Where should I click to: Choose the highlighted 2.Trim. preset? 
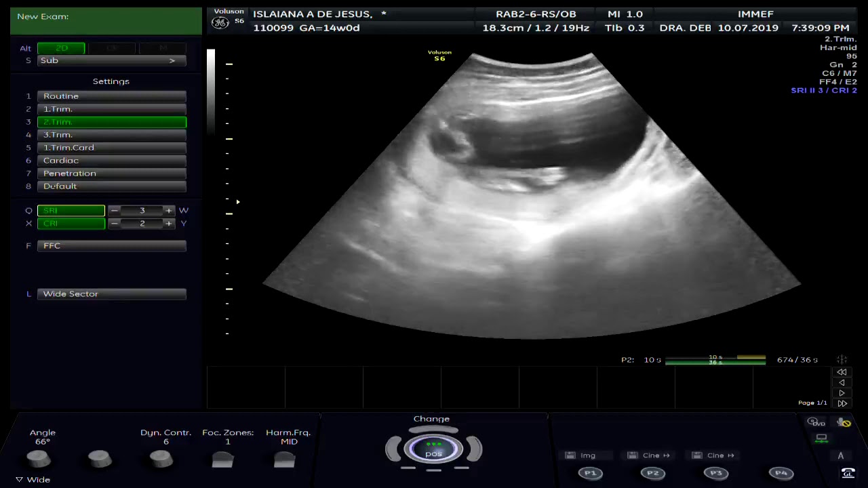click(x=112, y=122)
